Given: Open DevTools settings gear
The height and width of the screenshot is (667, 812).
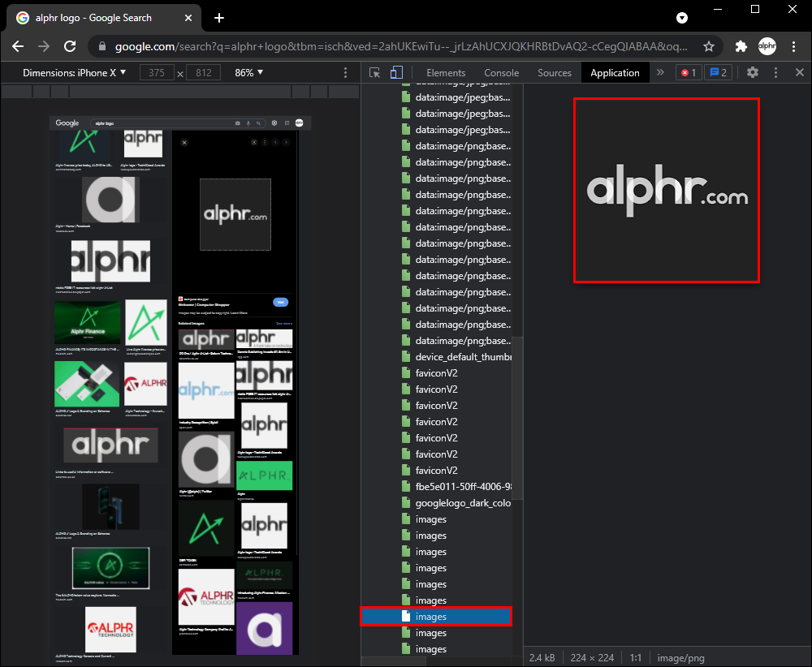Looking at the screenshot, I should [753, 72].
